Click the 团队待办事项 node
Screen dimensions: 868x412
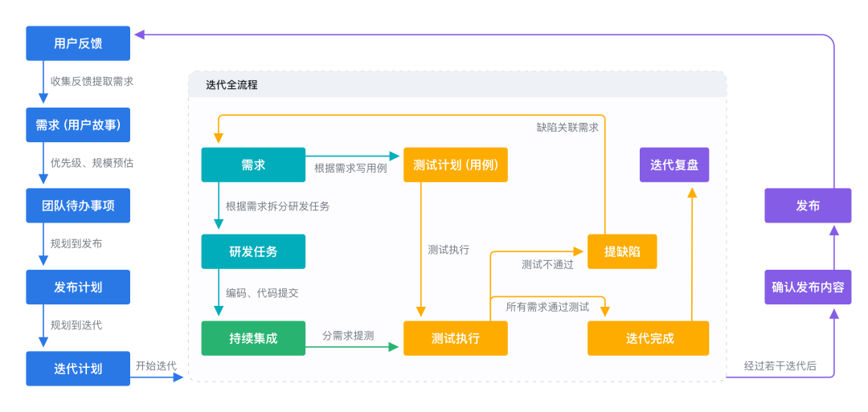tap(78, 206)
